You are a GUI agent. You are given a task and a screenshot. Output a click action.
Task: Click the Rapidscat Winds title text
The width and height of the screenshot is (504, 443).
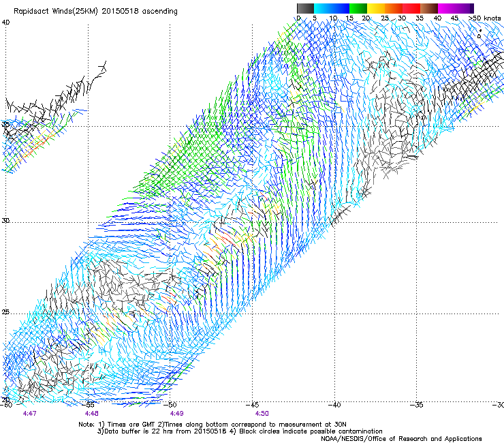(95, 11)
